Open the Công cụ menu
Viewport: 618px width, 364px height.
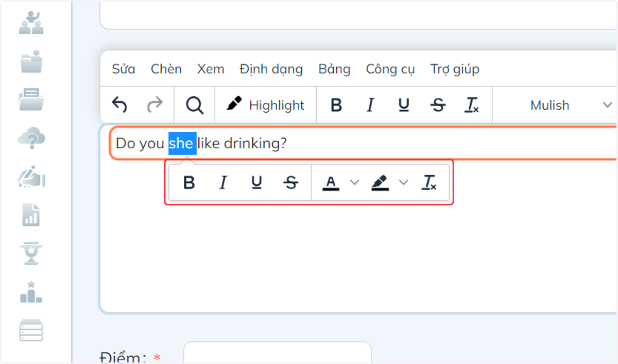tap(390, 69)
